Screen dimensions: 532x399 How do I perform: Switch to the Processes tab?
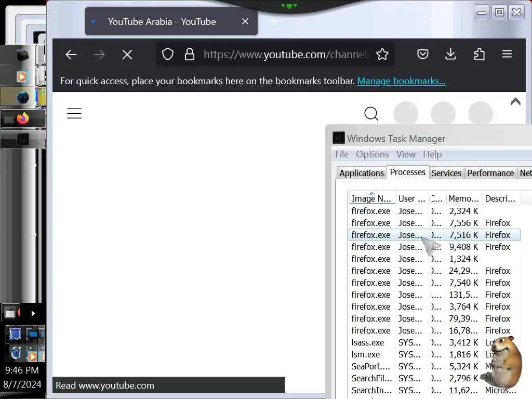407,172
